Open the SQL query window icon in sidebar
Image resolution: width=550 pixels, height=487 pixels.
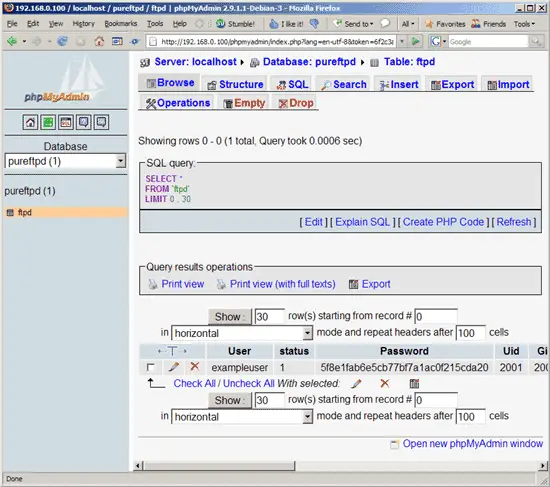[66, 122]
